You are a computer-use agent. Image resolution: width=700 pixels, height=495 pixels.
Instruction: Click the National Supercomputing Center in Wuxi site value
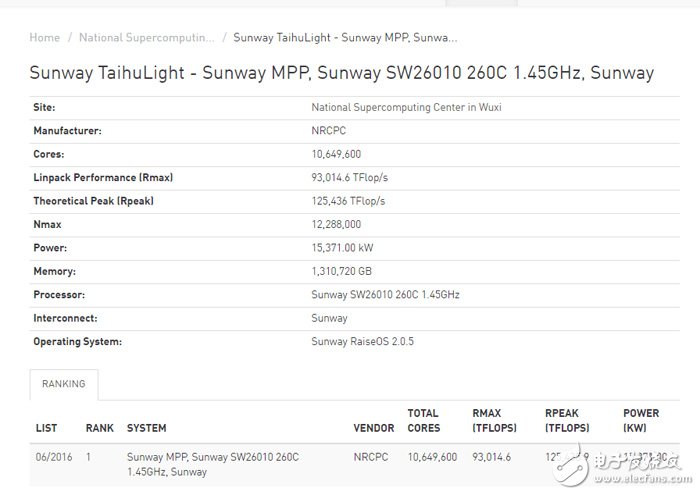(412, 107)
